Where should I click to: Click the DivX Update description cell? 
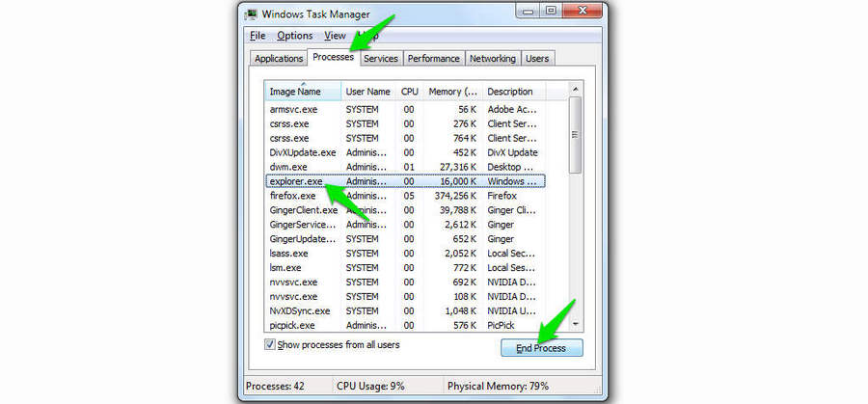coord(513,152)
